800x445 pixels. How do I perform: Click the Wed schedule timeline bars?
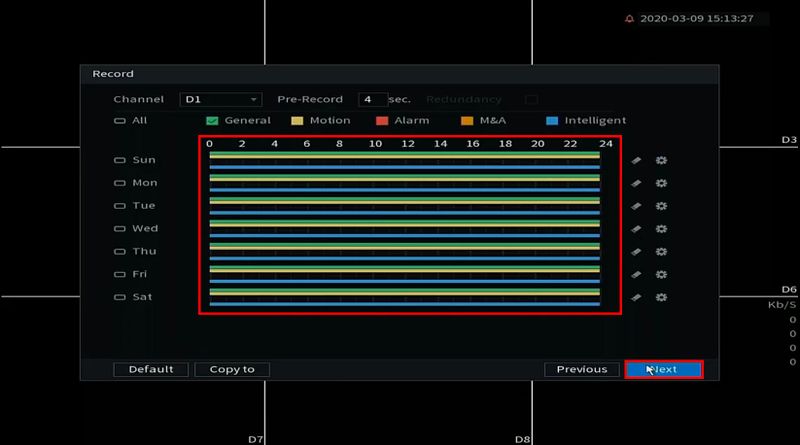[x=405, y=229]
